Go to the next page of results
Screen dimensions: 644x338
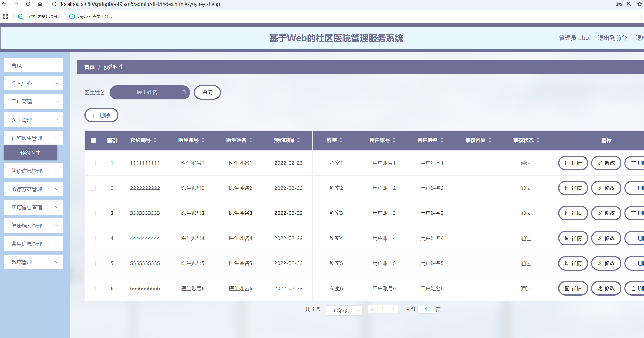(393, 309)
